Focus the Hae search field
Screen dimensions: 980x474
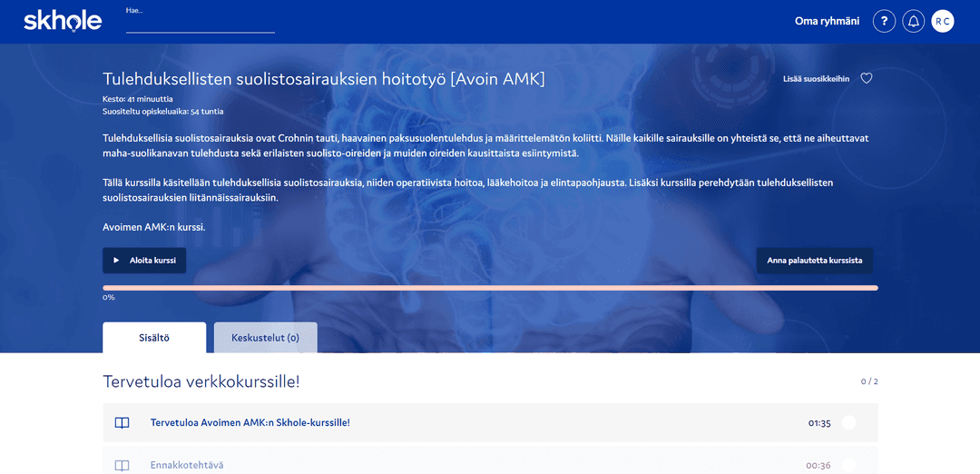[x=200, y=24]
